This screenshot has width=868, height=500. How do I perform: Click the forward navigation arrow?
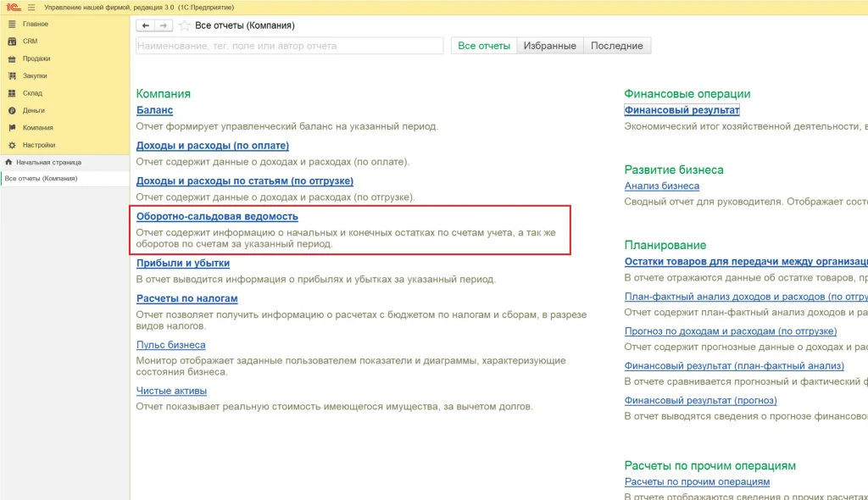(x=164, y=25)
